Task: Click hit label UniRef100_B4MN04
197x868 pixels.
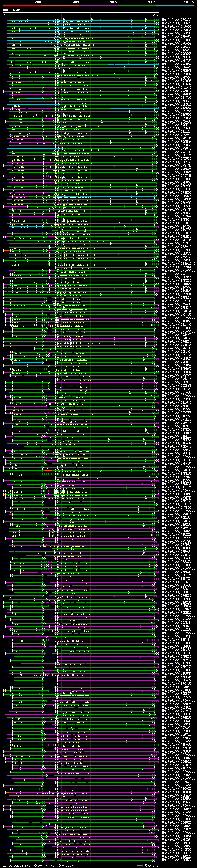Action: coord(177,792)
